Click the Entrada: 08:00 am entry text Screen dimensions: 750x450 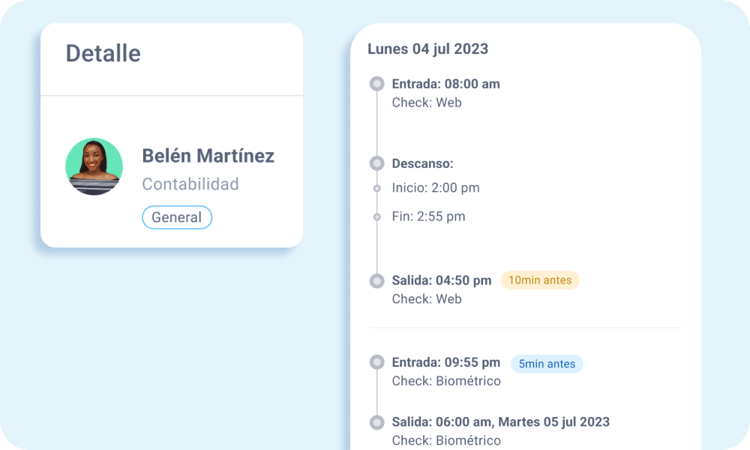(x=446, y=84)
